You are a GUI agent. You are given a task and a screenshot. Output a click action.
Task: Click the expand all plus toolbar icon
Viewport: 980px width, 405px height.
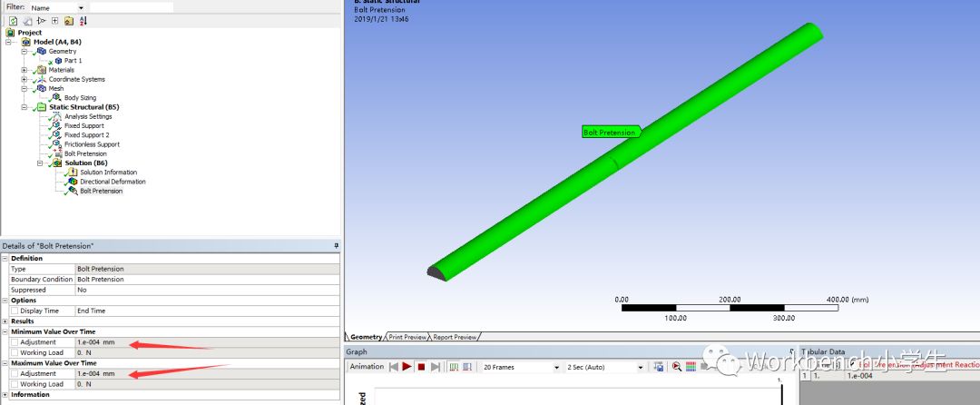pos(55,21)
